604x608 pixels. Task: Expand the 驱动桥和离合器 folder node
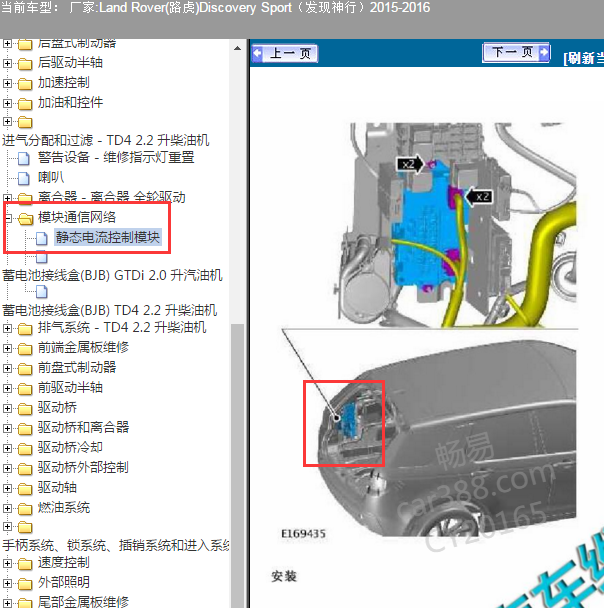(7, 428)
